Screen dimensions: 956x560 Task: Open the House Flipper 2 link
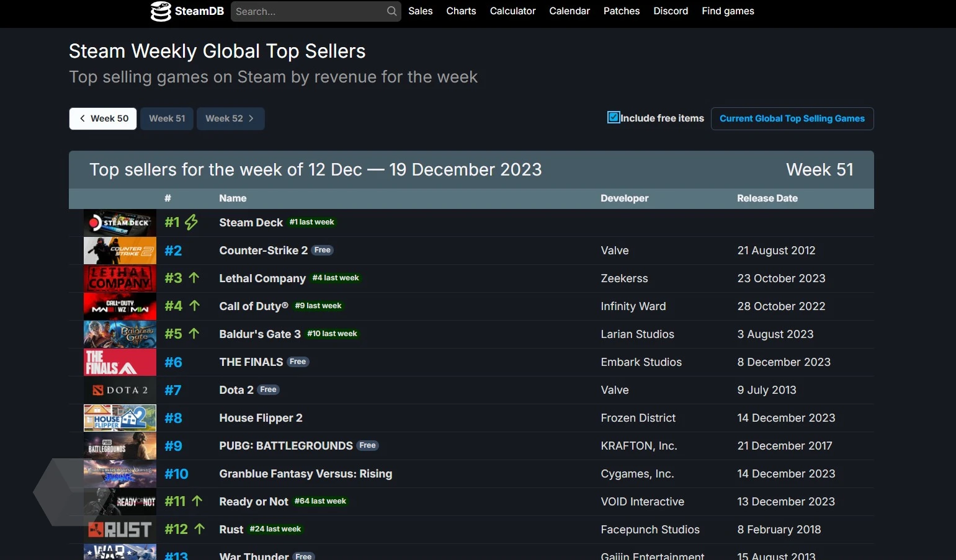point(261,418)
